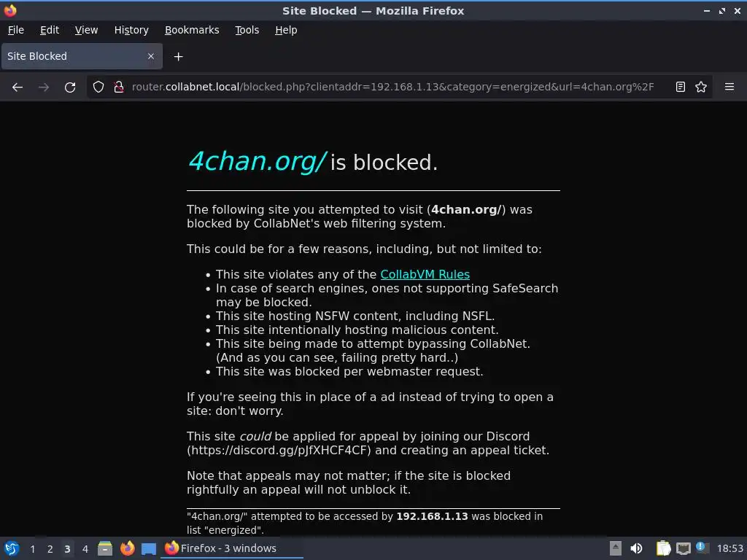Open the Lubuntu start menu icon
The width and height of the screenshot is (747, 560).
(12, 548)
